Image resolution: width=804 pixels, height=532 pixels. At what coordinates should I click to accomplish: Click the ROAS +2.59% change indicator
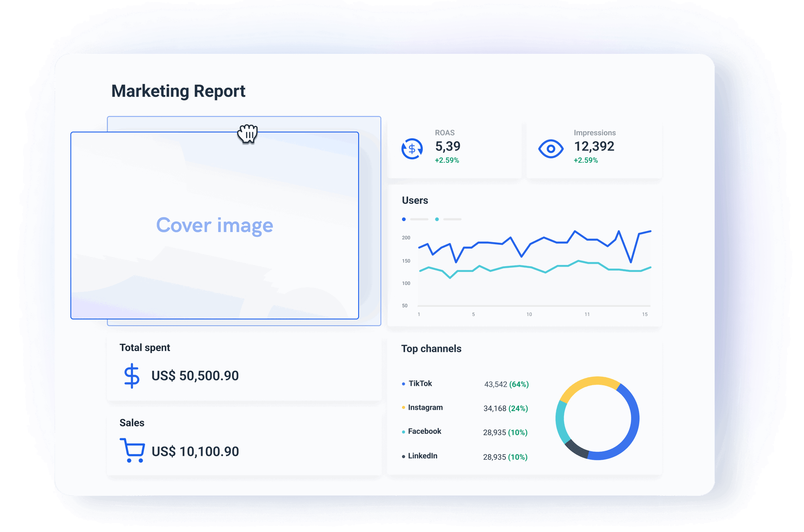click(x=447, y=160)
